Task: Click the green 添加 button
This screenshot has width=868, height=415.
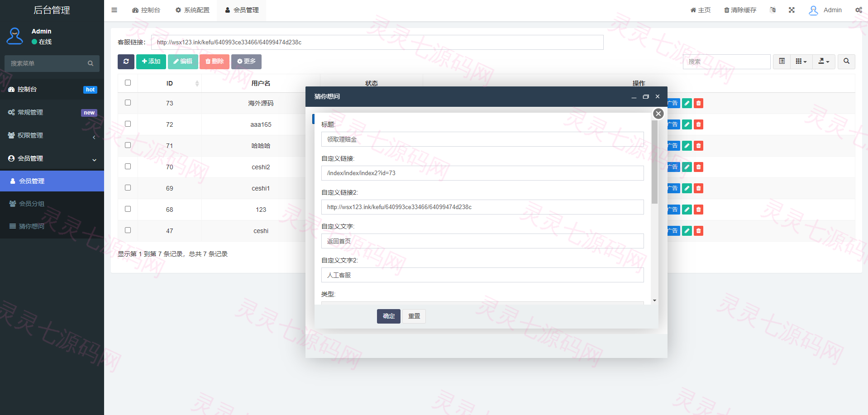Action: [x=151, y=62]
